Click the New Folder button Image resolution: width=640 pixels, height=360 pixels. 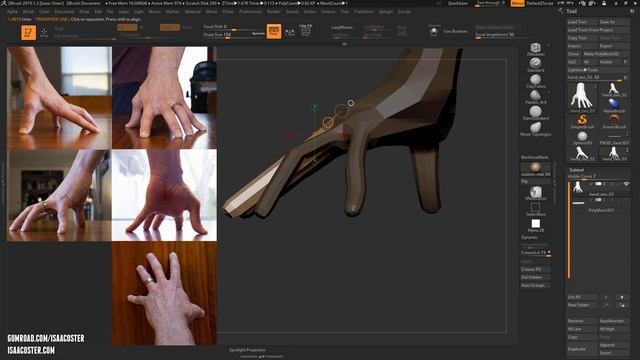click(x=582, y=305)
